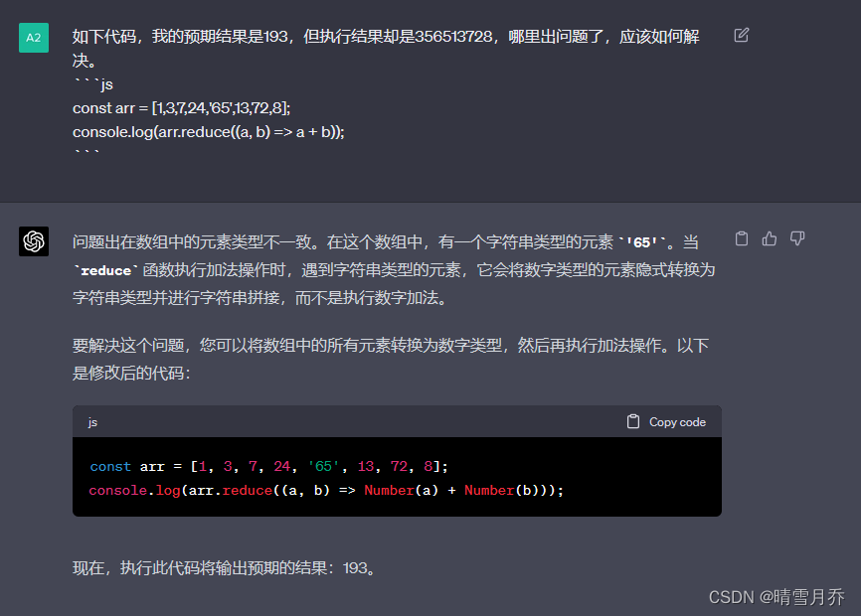Click the js language label in code header
Image resolution: width=861 pixels, height=616 pixels.
[92, 422]
